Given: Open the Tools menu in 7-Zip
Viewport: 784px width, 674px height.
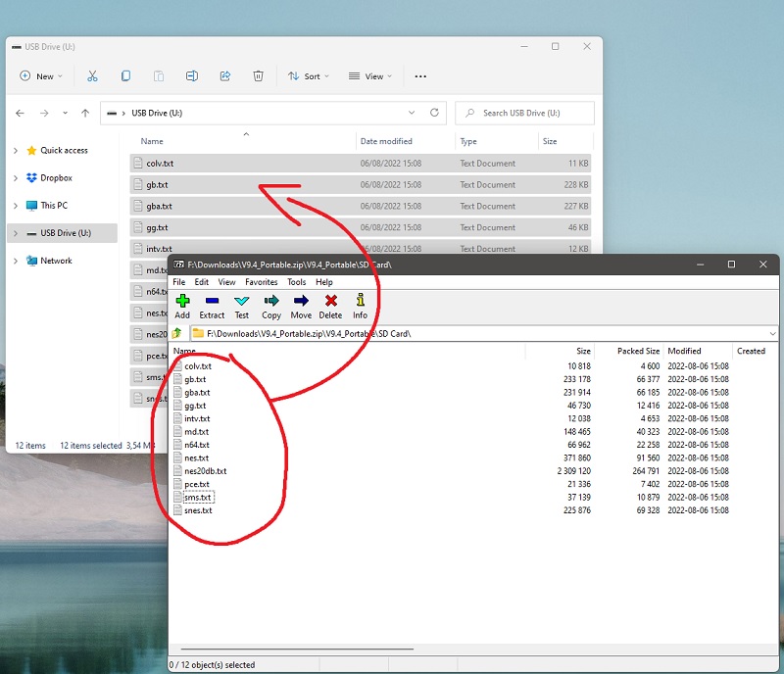Looking at the screenshot, I should point(297,282).
